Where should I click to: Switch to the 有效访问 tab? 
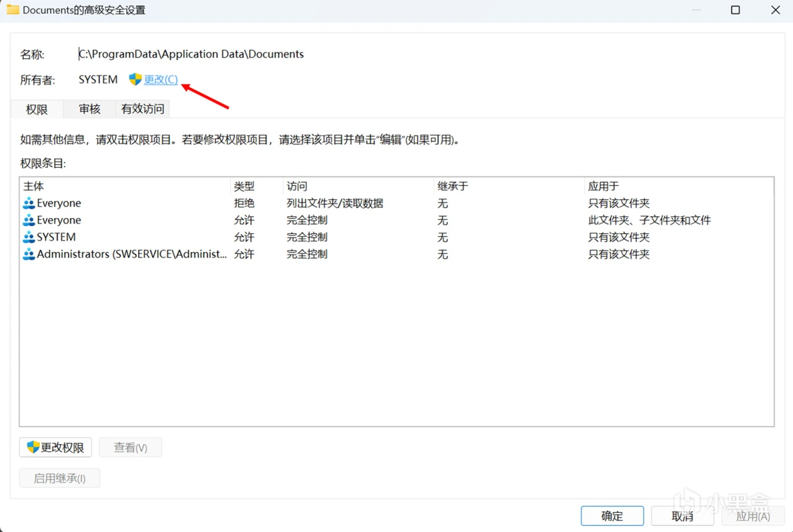click(142, 109)
